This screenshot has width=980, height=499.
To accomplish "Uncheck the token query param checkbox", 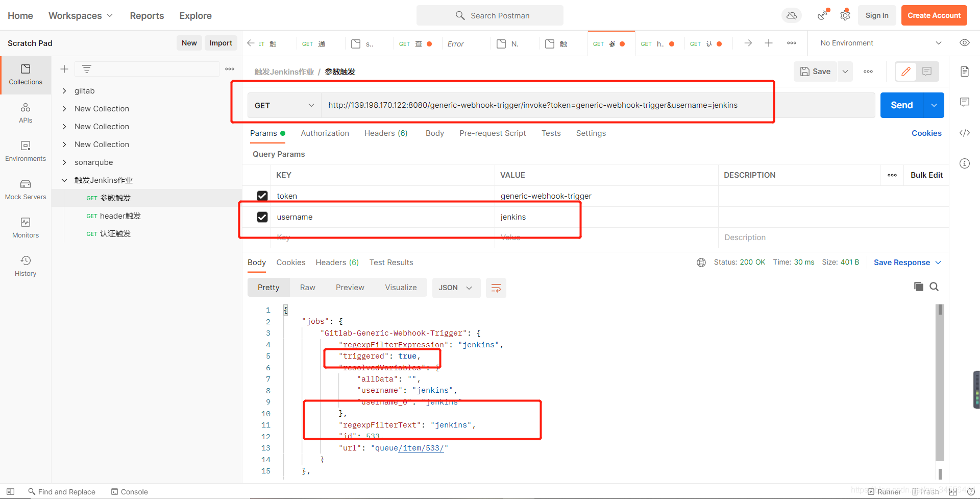I will point(262,196).
